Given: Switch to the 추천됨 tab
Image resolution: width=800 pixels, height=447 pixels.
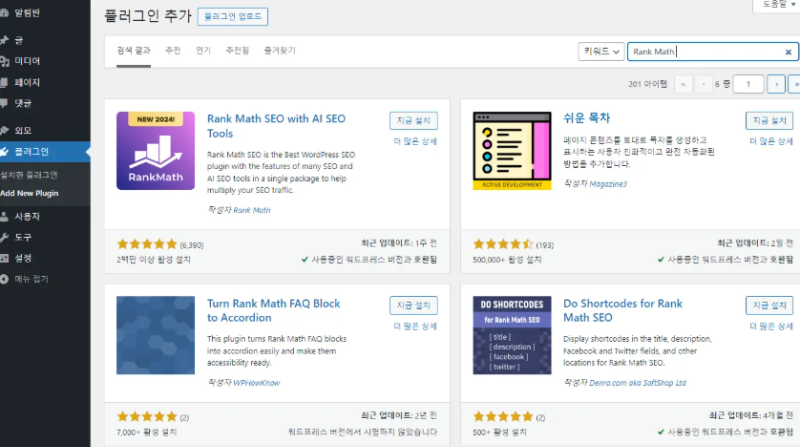Looking at the screenshot, I should (237, 51).
